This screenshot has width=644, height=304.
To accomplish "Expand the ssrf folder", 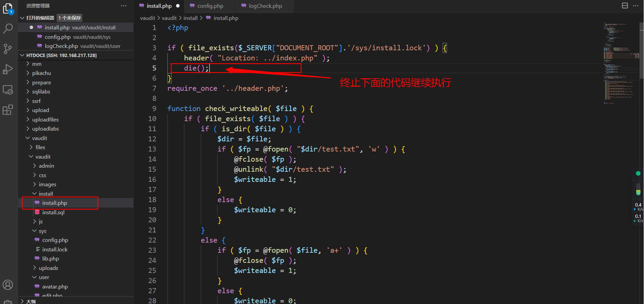I will 28,101.
